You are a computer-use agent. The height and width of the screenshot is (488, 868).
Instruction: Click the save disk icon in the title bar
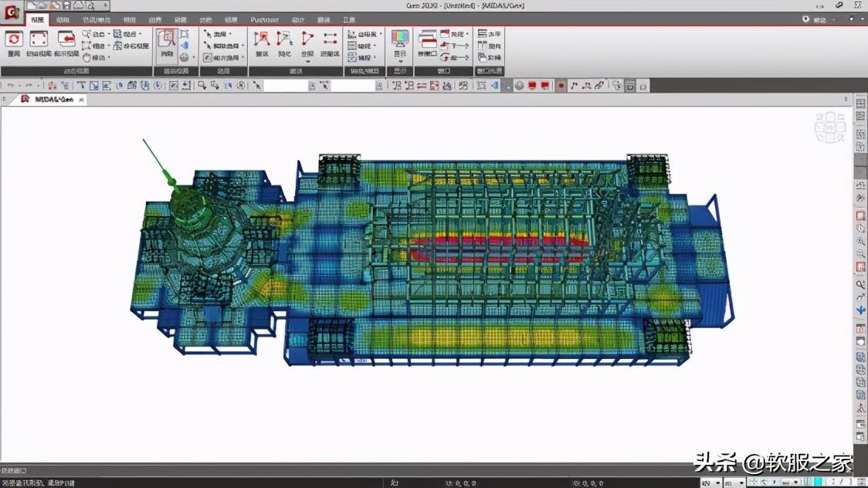(67, 5)
